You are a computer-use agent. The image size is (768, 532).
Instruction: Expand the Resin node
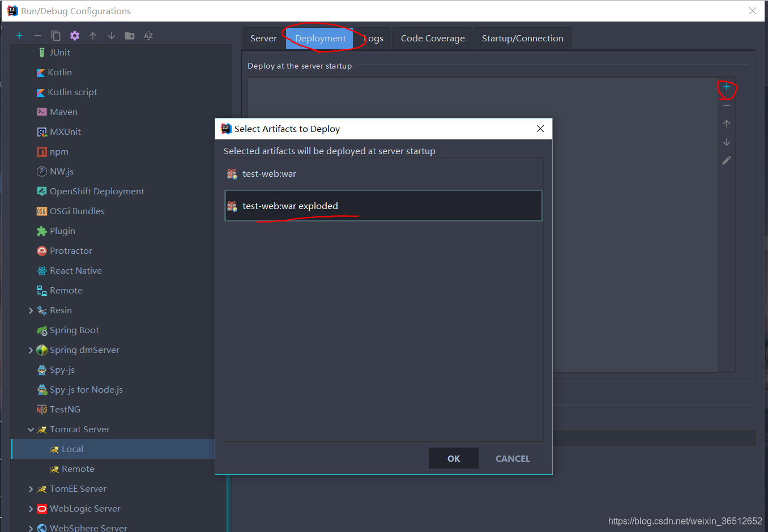coord(31,310)
